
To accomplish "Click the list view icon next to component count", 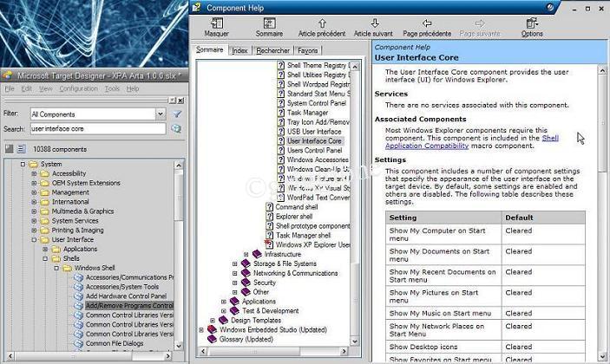I will tap(22, 149).
